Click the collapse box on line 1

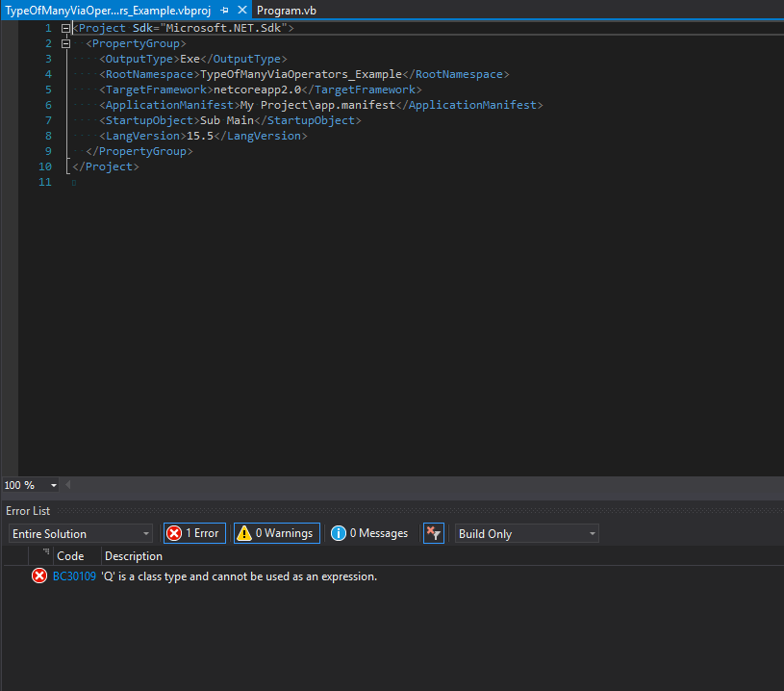(x=65, y=27)
